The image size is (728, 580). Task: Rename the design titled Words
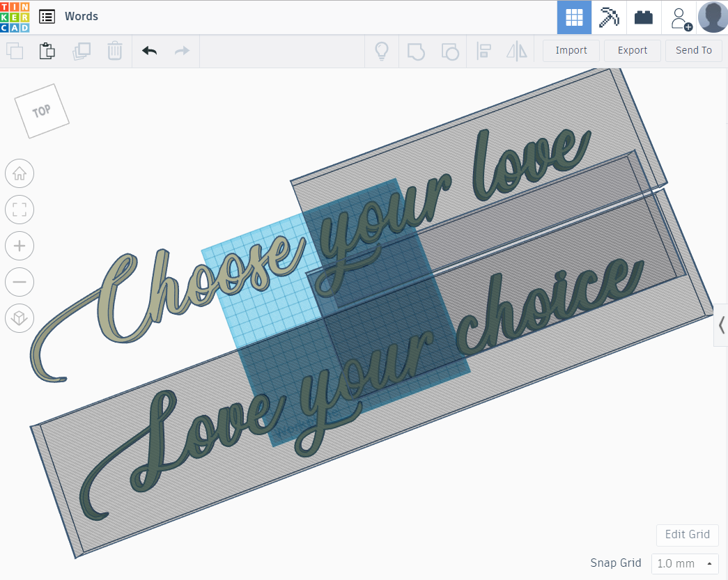(82, 16)
